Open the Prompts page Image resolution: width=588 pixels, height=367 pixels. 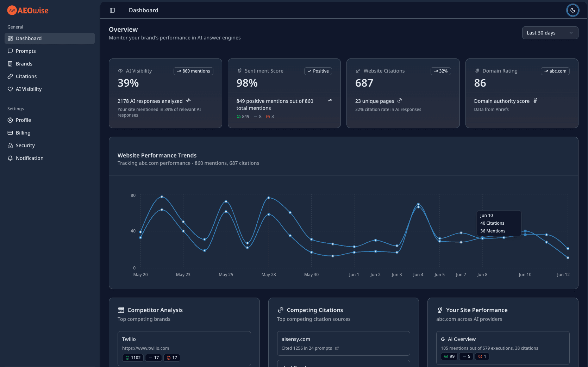[x=26, y=51]
